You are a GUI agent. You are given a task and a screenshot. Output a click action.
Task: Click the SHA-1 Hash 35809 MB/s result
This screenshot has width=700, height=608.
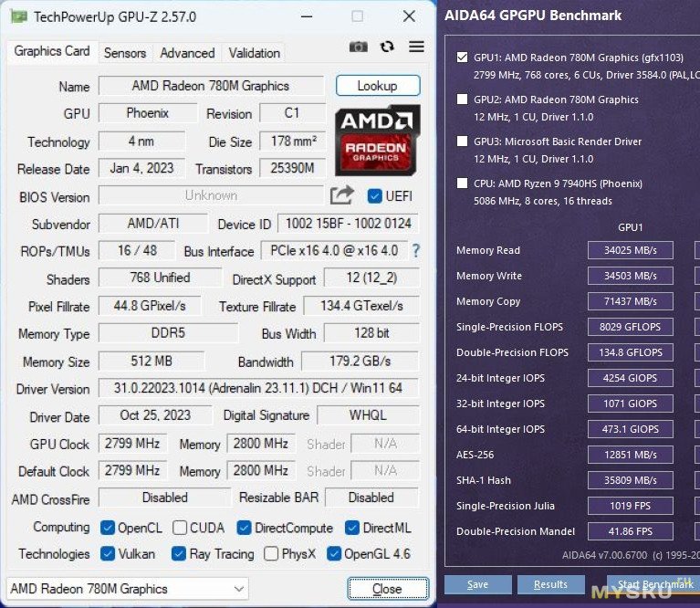(631, 480)
